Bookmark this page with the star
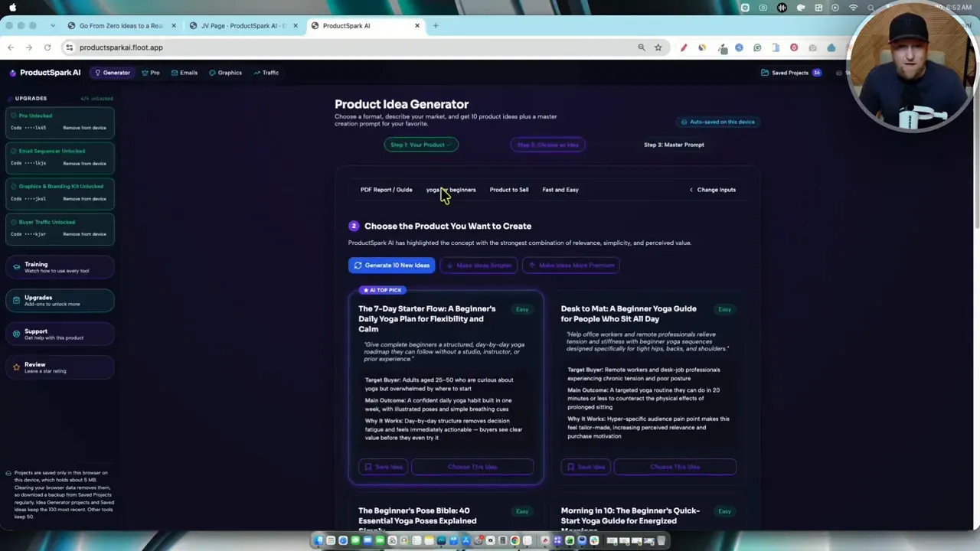The image size is (980, 551). click(x=658, y=47)
